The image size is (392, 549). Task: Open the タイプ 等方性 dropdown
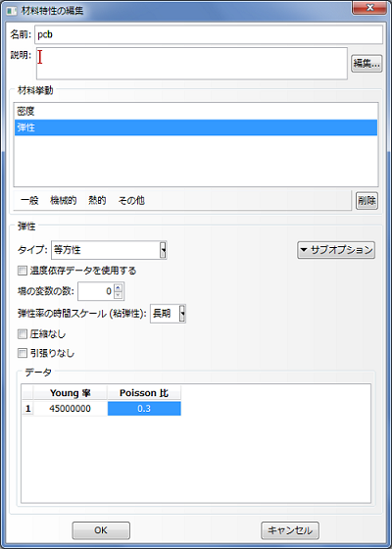click(109, 250)
